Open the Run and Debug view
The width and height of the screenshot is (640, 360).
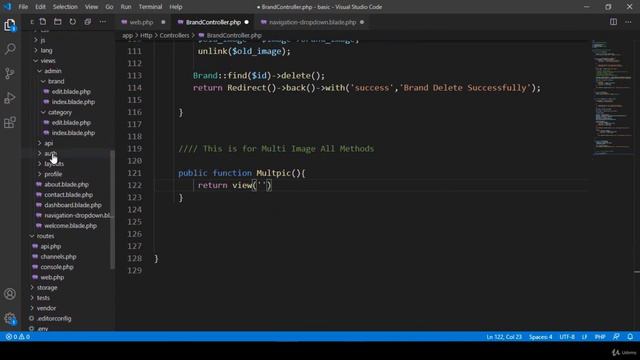click(x=10, y=98)
